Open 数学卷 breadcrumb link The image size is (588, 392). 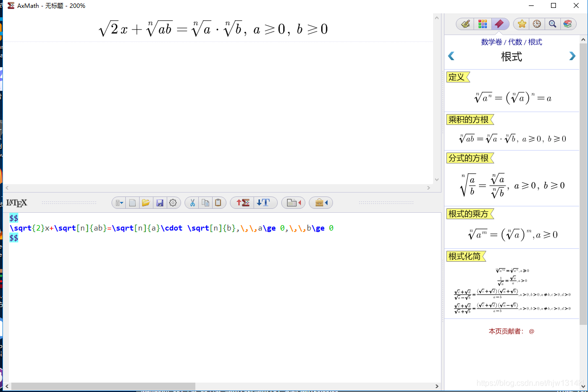pyautogui.click(x=492, y=42)
